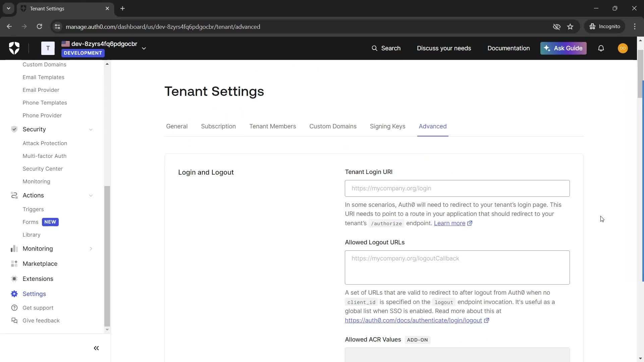
Task: Click the Monitoring bar chart icon
Action: 14,249
